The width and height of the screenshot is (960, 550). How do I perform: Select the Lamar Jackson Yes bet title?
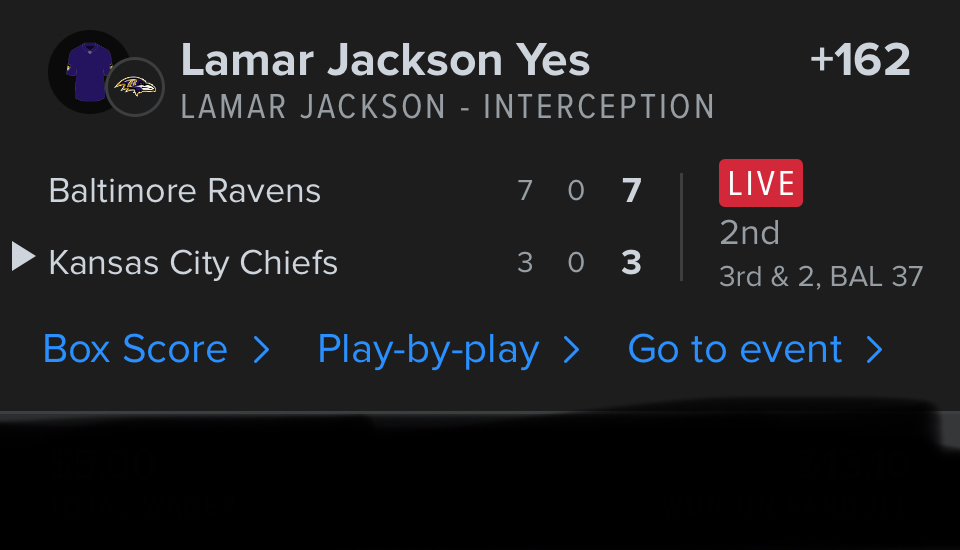[385, 61]
